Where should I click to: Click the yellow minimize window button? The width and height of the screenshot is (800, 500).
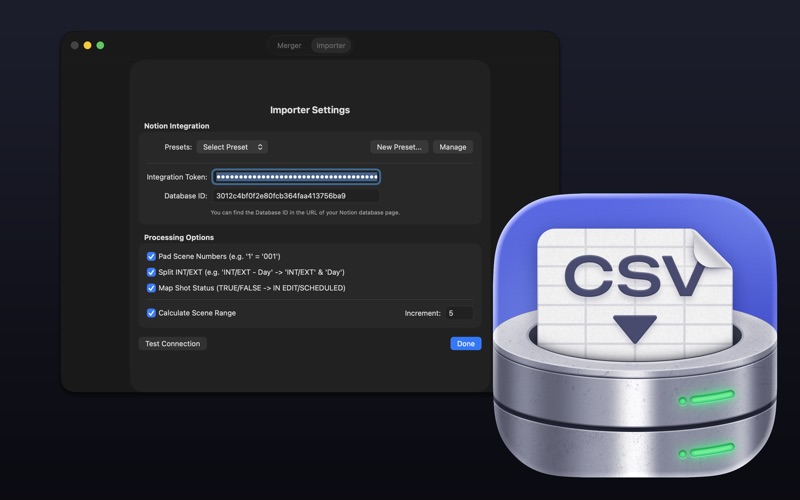[x=87, y=45]
